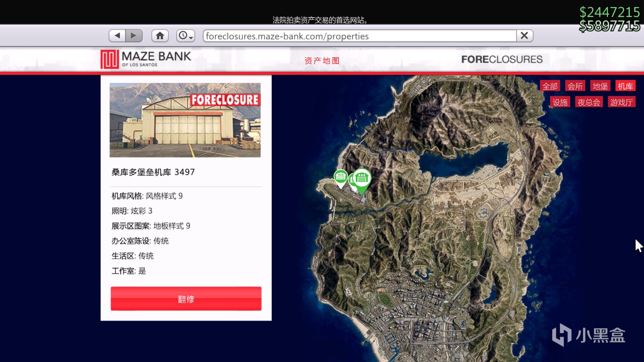Click the browser back arrow
The width and height of the screenshot is (644, 362).
117,36
